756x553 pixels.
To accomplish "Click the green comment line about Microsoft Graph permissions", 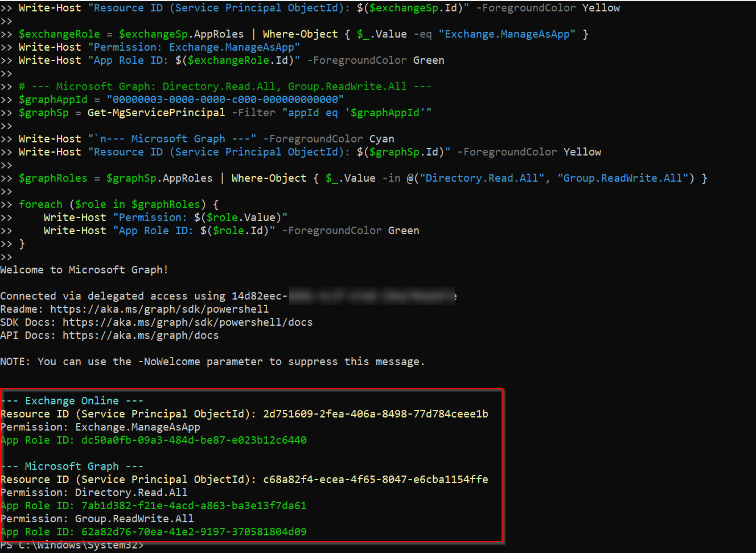I will 225,87.
